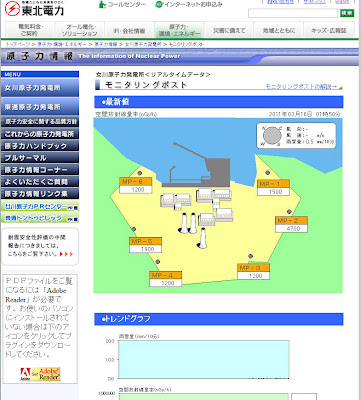Select 女川原子力発電所 in the left menu
The height and width of the screenshot is (400, 361).
[x=40, y=88]
